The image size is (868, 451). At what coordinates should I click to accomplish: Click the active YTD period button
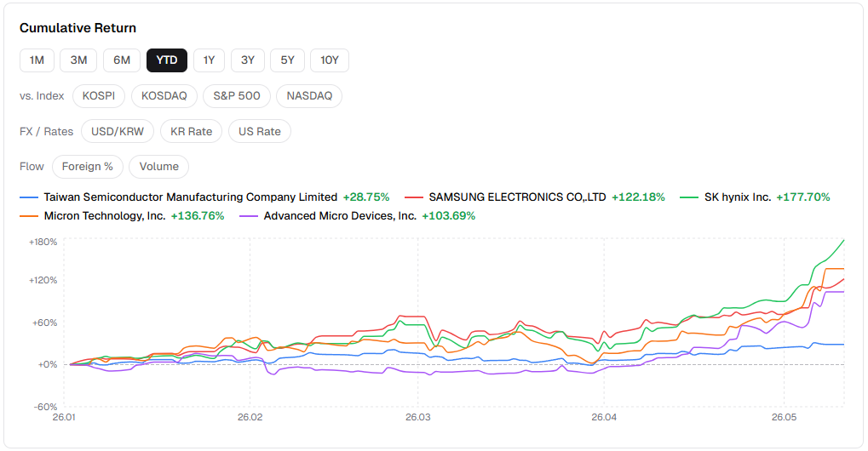click(x=167, y=60)
